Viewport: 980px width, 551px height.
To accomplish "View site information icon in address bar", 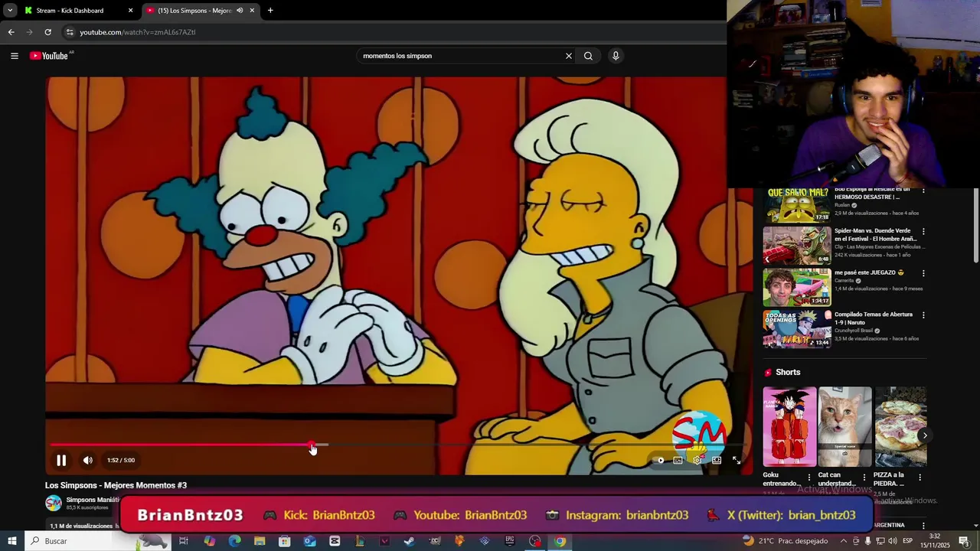I will click(70, 32).
